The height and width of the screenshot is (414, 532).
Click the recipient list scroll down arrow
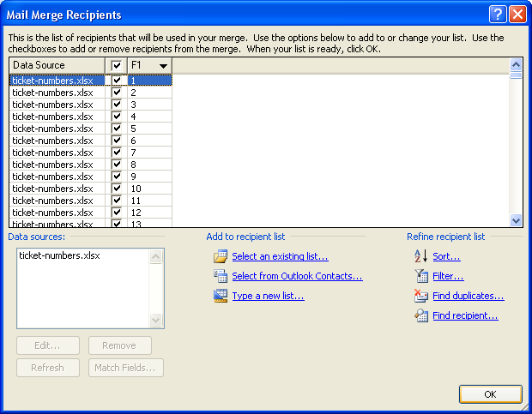(516, 221)
